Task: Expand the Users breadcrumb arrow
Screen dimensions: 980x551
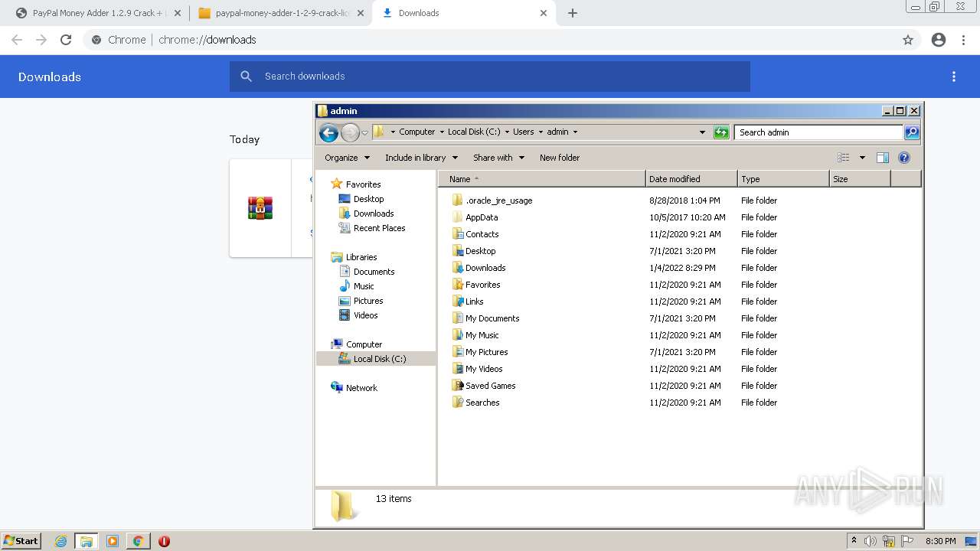Action: [540, 132]
